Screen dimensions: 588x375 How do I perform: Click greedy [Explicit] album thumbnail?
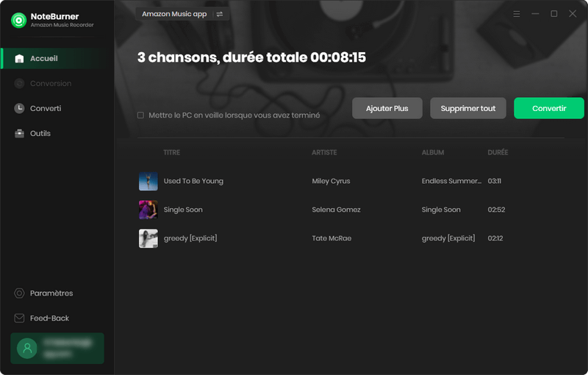tap(148, 238)
